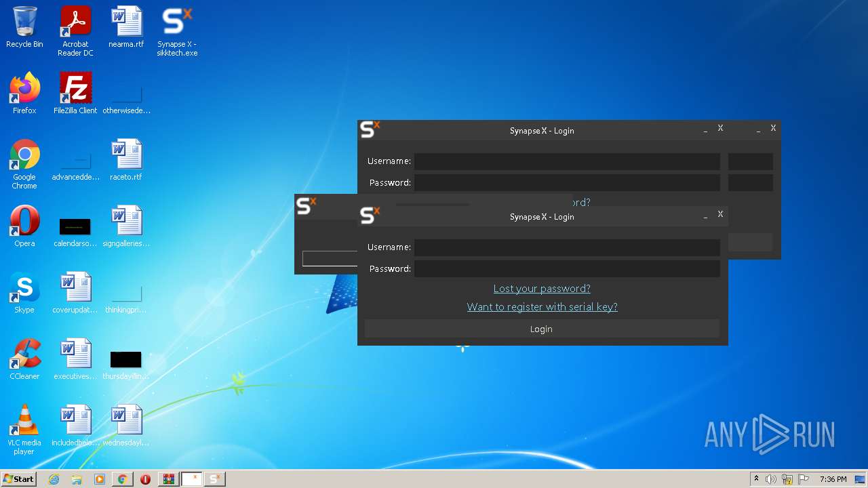
Task: Click the Login button
Action: point(542,329)
